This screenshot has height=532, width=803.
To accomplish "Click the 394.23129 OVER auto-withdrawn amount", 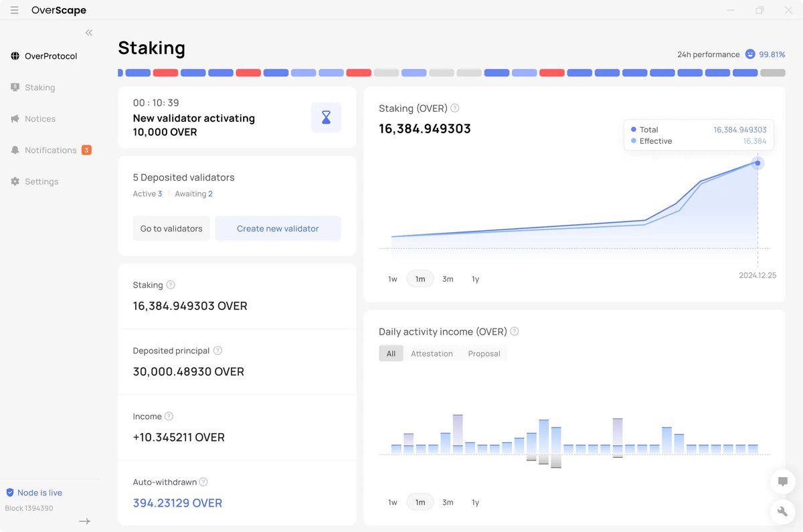I will pyautogui.click(x=177, y=503).
